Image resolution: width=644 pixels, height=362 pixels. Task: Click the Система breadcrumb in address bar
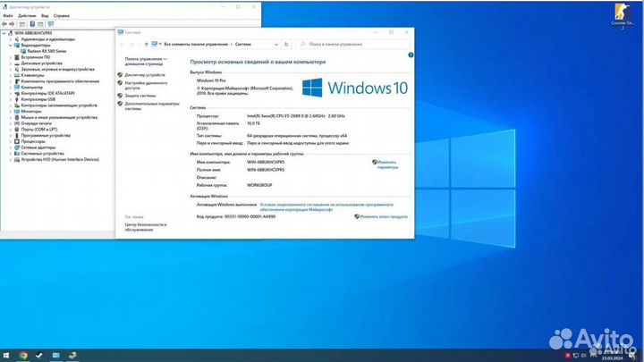click(x=243, y=45)
